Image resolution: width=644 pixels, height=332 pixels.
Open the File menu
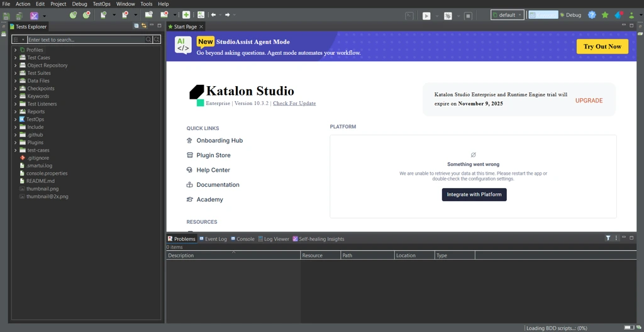[x=6, y=4]
